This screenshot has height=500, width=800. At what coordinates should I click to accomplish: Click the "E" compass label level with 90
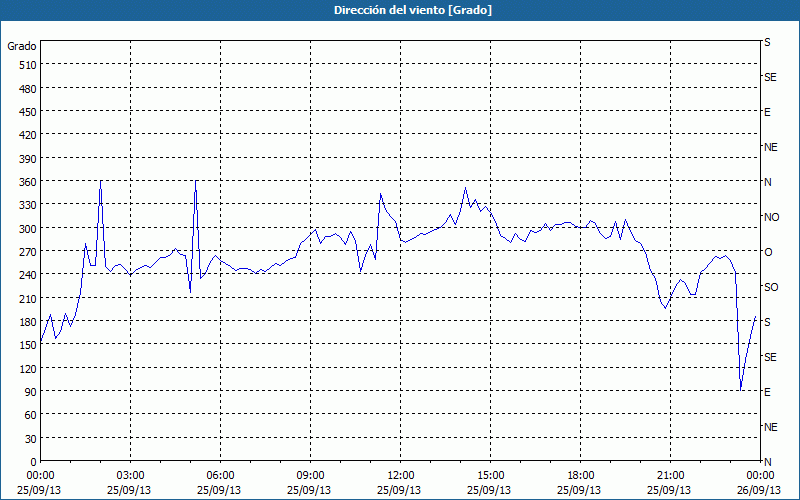point(767,392)
